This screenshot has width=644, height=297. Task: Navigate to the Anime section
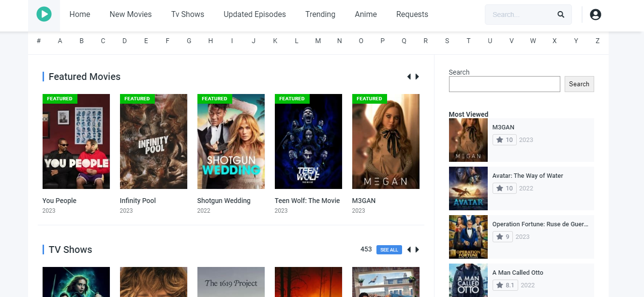tap(366, 15)
